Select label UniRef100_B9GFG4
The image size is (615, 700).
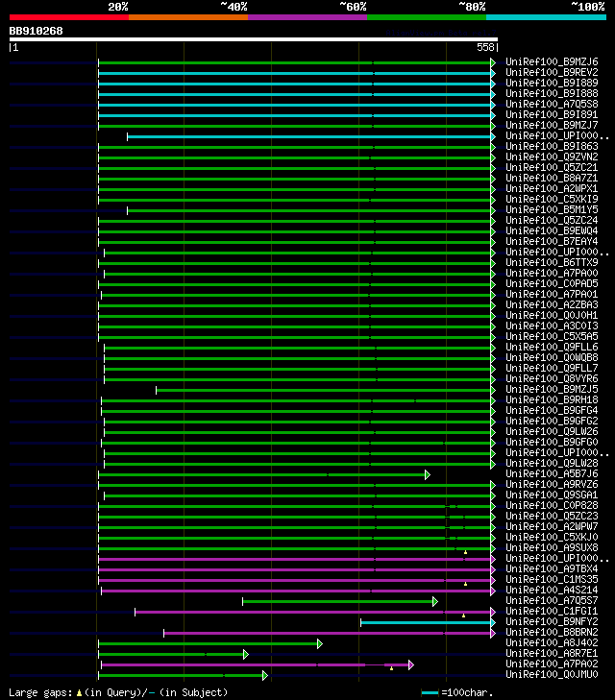point(552,411)
